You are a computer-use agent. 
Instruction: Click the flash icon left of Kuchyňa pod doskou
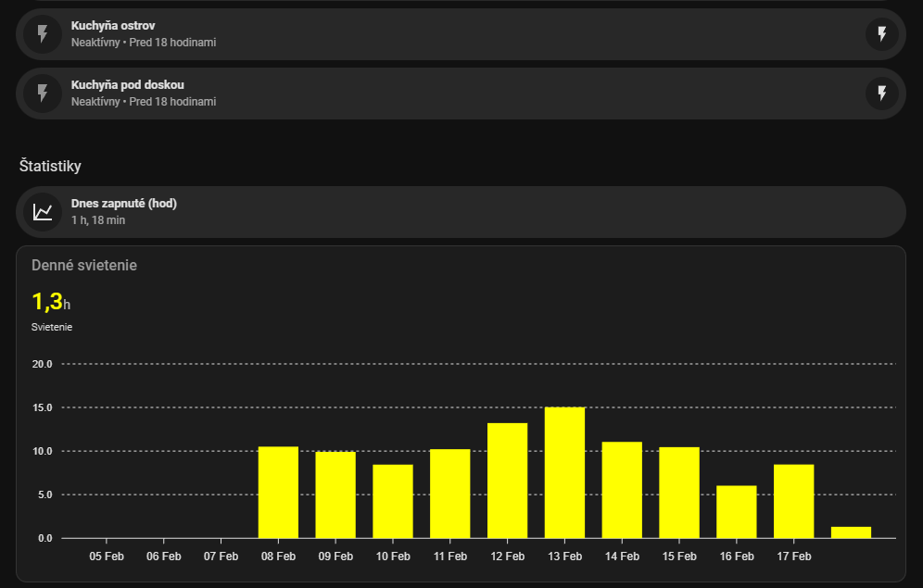pyautogui.click(x=42, y=93)
